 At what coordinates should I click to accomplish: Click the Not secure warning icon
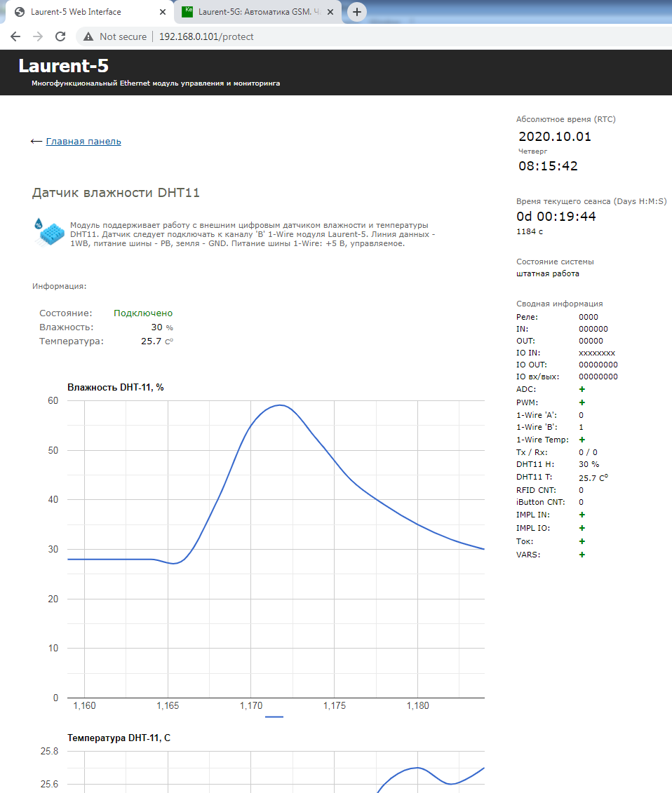[88, 36]
